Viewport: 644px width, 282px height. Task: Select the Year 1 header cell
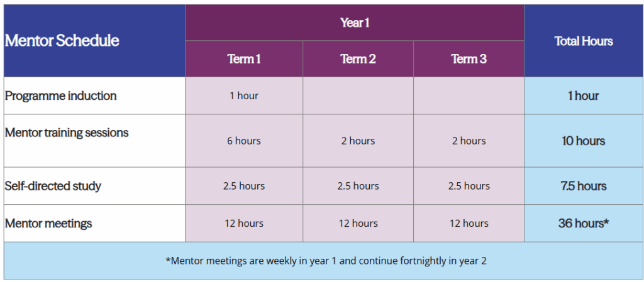click(x=355, y=23)
